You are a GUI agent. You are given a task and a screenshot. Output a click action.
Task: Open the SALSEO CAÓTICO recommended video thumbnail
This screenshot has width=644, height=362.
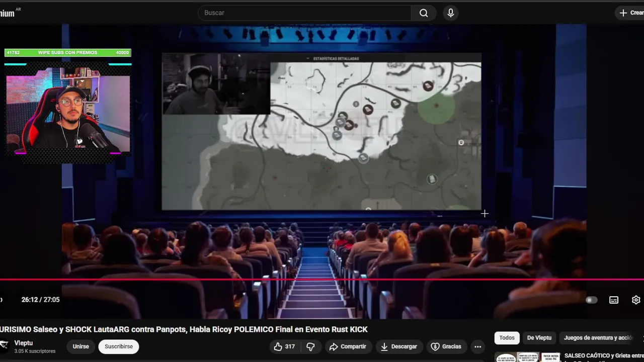click(x=527, y=357)
